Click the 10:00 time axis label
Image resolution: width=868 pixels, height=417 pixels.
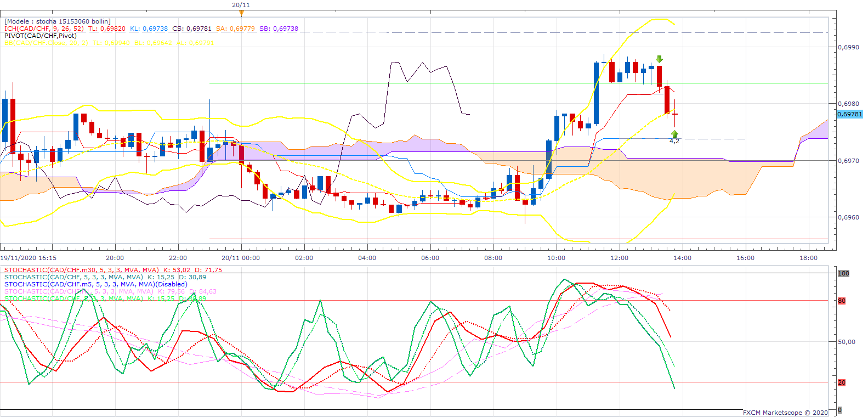click(x=556, y=258)
